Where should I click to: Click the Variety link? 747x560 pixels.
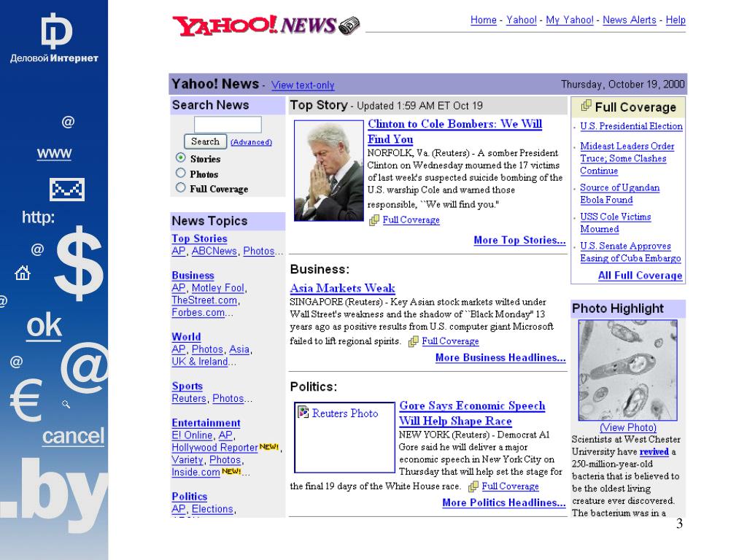187,459
